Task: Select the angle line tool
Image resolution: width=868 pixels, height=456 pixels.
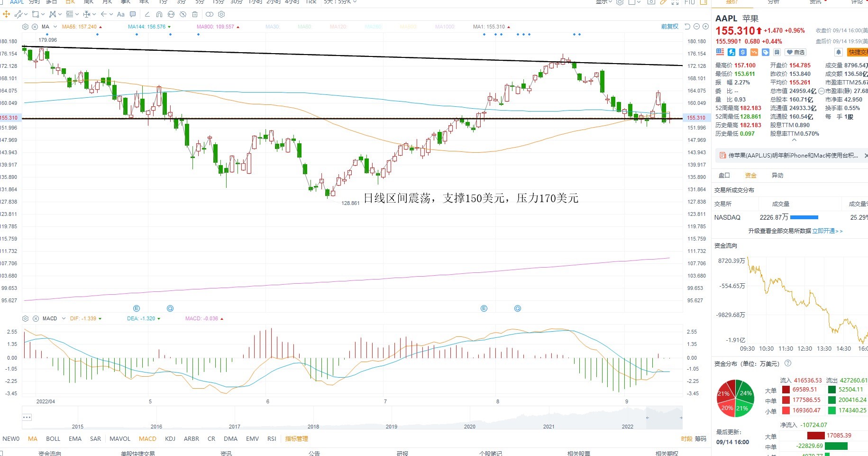Action: coord(147,14)
